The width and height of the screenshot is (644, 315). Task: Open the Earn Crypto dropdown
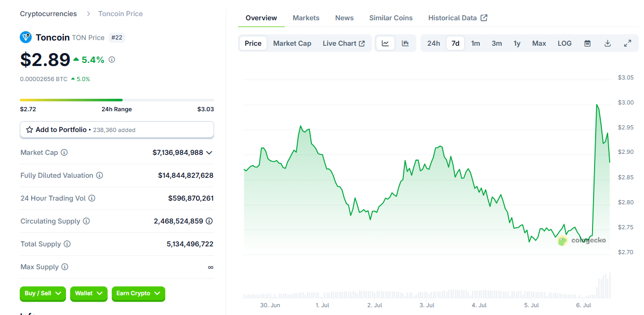pos(138,294)
